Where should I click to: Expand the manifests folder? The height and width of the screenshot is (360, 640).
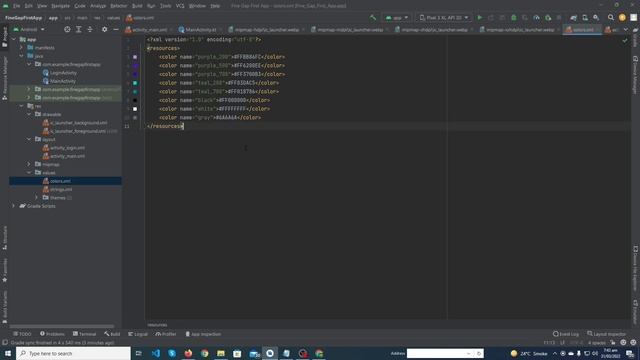21,47
